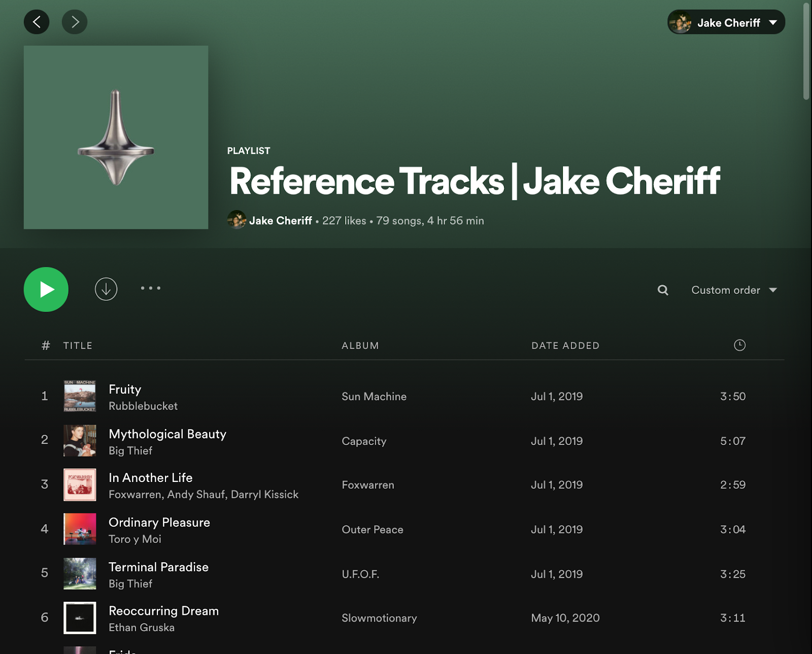Open the Toro y Moi artist link
This screenshot has height=654, width=812.
click(x=135, y=539)
